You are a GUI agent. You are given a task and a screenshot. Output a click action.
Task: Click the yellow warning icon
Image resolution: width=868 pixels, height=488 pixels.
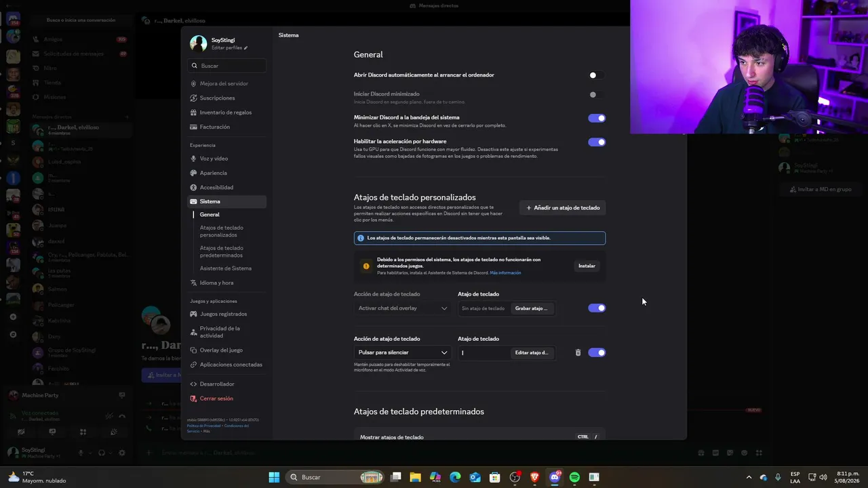point(366,266)
